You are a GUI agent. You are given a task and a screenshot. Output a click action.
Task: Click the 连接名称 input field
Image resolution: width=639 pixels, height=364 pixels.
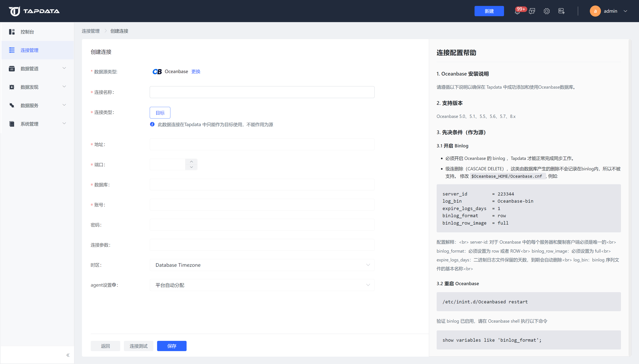[x=262, y=92]
